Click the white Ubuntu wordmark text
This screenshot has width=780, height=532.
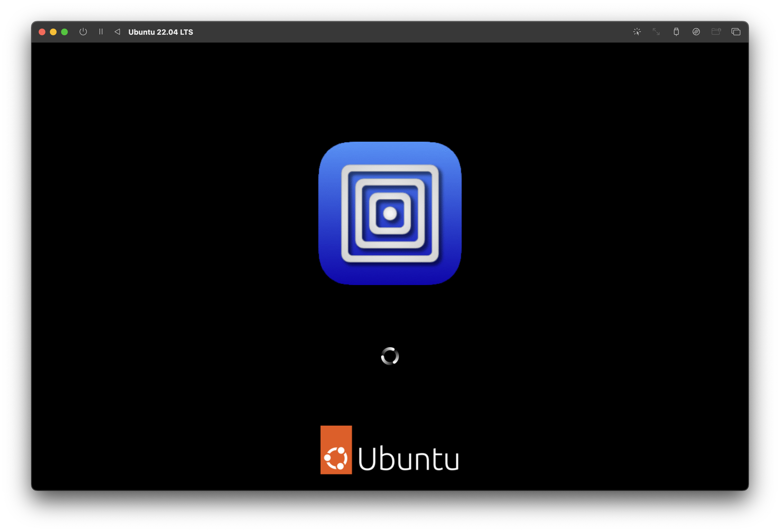coord(408,459)
